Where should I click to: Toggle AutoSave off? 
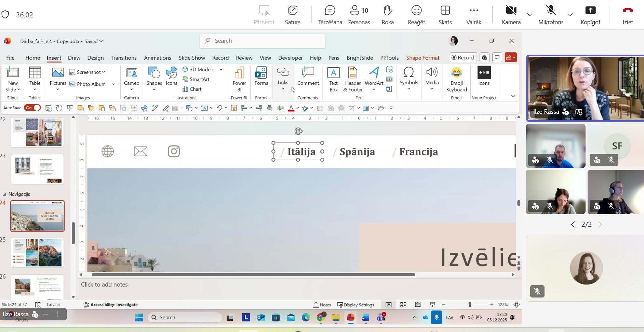pyautogui.click(x=32, y=108)
